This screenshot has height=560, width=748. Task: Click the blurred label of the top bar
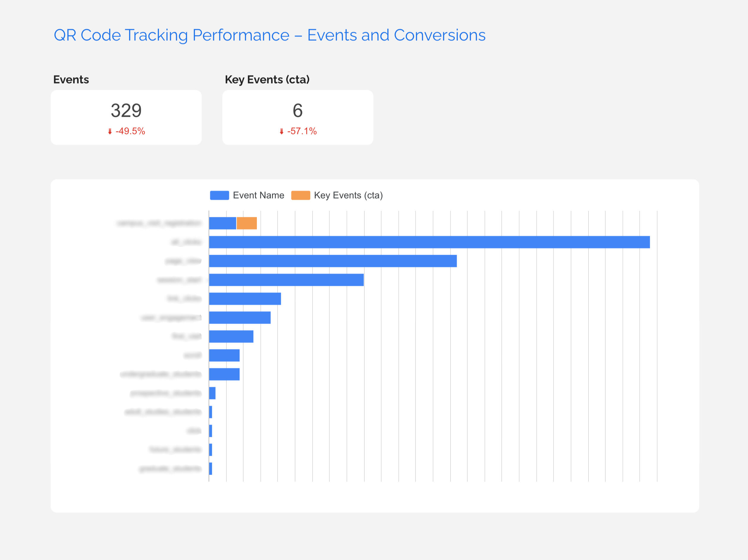[159, 223]
